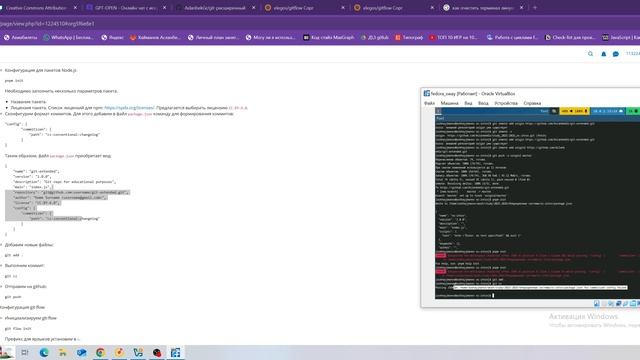
Task: Open the WhatsApp bookmark
Action: [69, 38]
